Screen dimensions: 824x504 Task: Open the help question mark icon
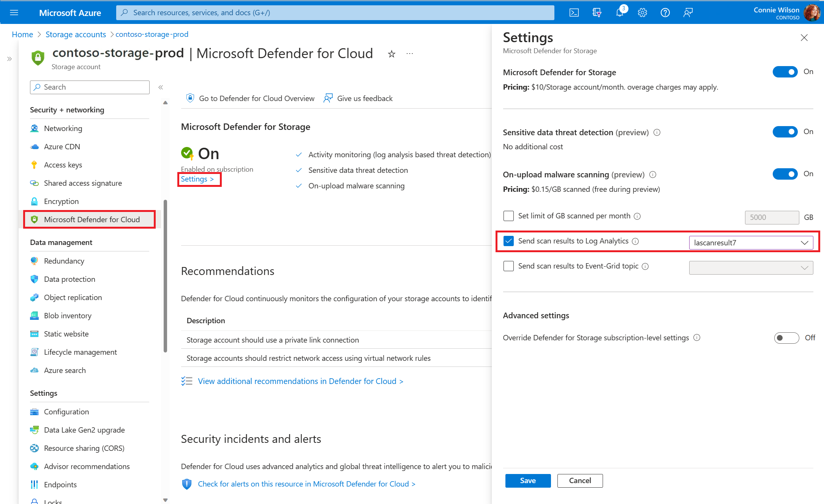click(x=665, y=13)
